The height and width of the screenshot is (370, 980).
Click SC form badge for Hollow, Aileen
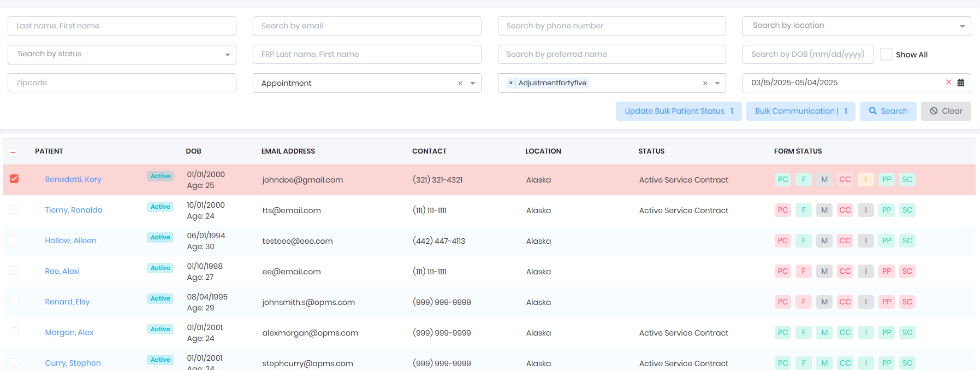[x=907, y=240]
